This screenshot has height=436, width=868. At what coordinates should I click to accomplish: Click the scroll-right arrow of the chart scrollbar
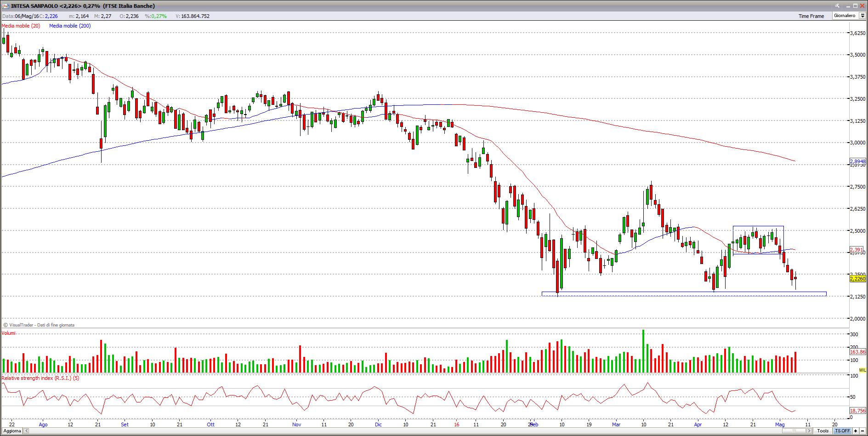pos(809,431)
